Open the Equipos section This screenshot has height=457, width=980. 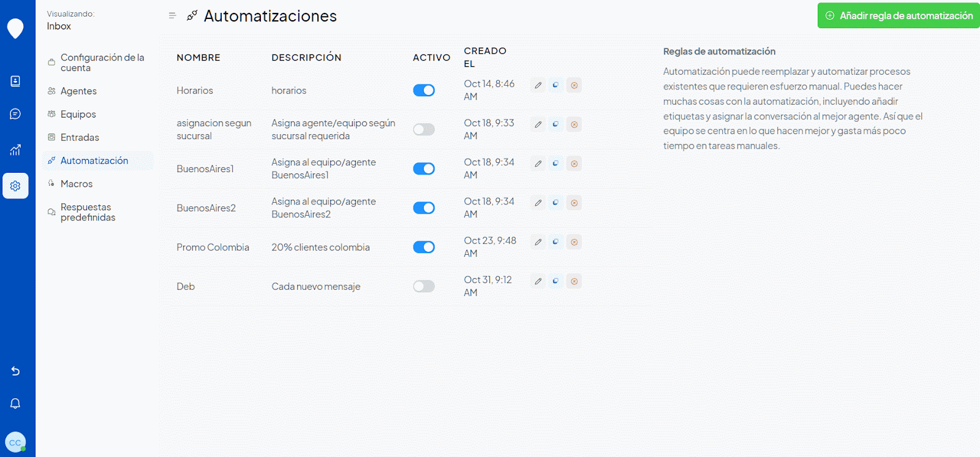tap(97, 114)
